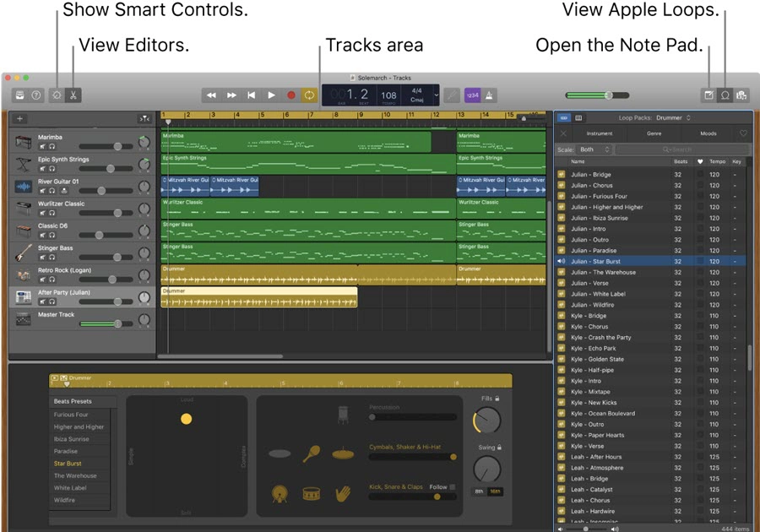This screenshot has height=532, width=760.
Task: Switch loop browser to button view
Action: 564,117
